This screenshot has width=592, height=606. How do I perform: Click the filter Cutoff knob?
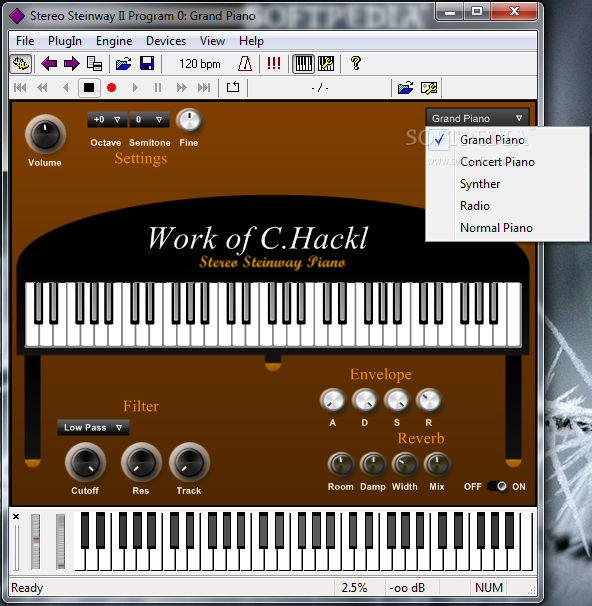click(x=85, y=462)
